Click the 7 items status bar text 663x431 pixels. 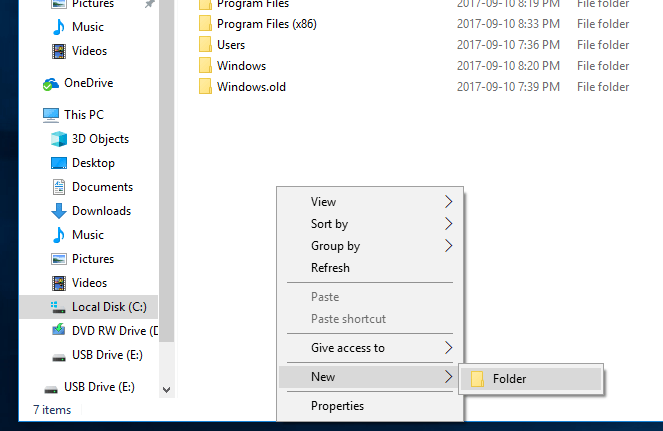pyautogui.click(x=52, y=410)
